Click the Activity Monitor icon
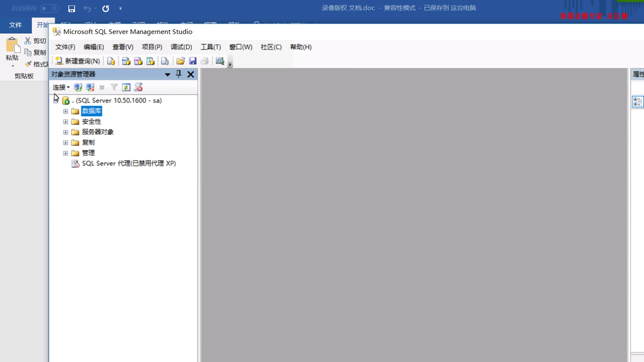Viewport: 644px width, 362px height. (220, 61)
